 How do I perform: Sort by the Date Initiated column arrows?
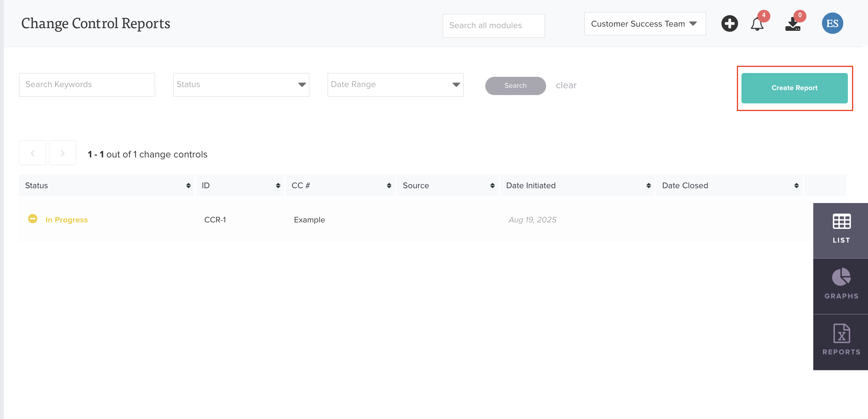[648, 186]
